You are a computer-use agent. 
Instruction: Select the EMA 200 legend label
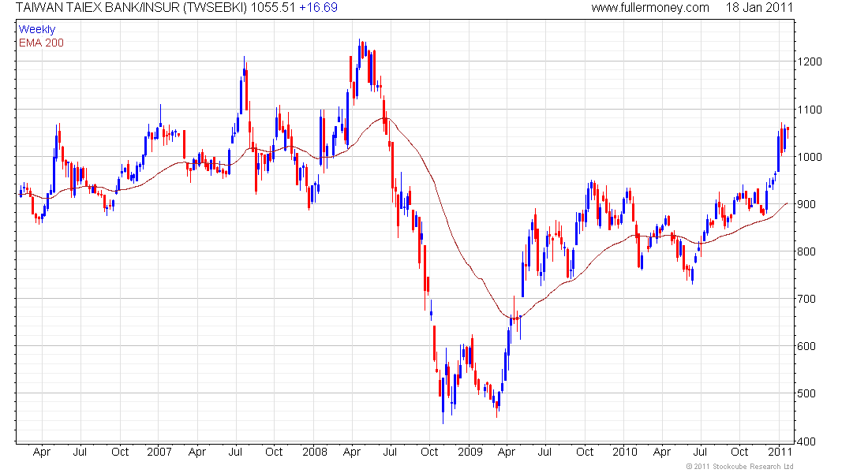tap(41, 43)
